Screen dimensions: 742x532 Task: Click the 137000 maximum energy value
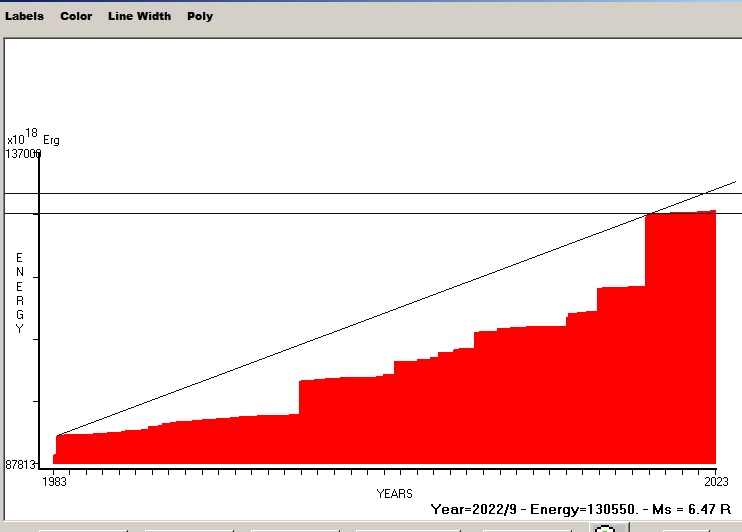[x=22, y=154]
